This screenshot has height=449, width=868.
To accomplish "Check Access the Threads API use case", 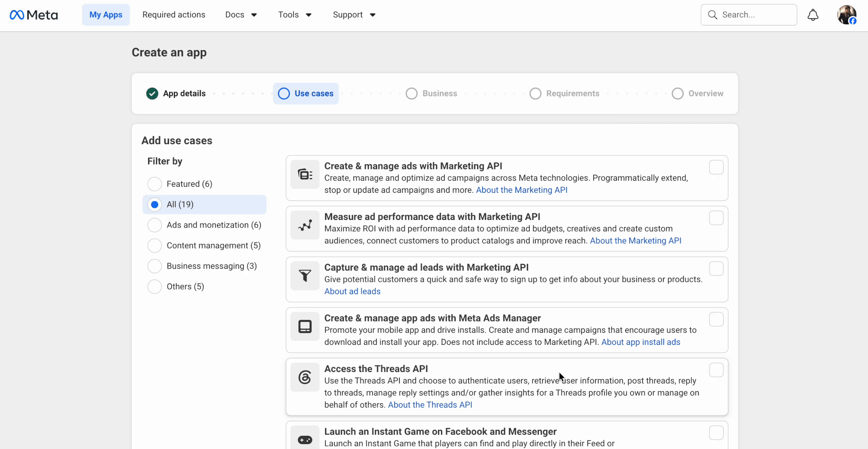I will tap(716, 370).
